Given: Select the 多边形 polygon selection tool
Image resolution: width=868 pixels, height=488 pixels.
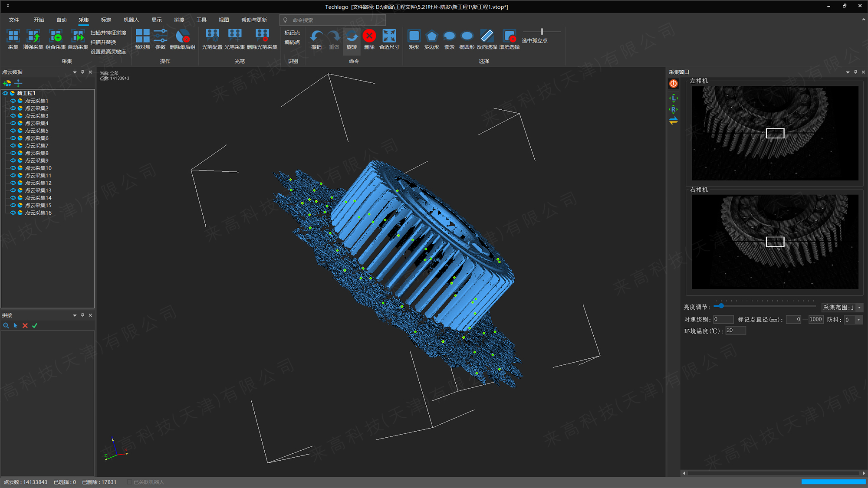Looking at the screenshot, I should (431, 36).
